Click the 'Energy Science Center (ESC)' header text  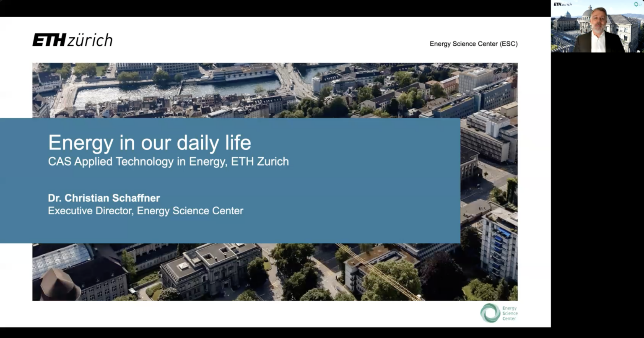tap(474, 44)
